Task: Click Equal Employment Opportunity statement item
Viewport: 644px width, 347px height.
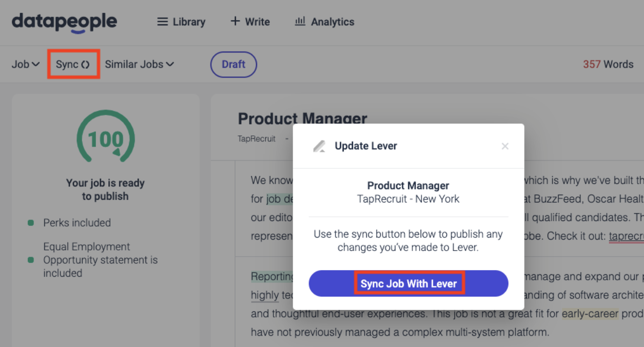Action: tap(101, 260)
